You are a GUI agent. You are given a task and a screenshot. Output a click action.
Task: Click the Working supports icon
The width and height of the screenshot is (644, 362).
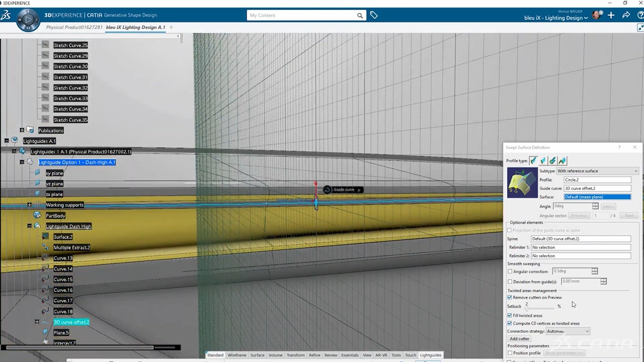[x=37, y=205]
